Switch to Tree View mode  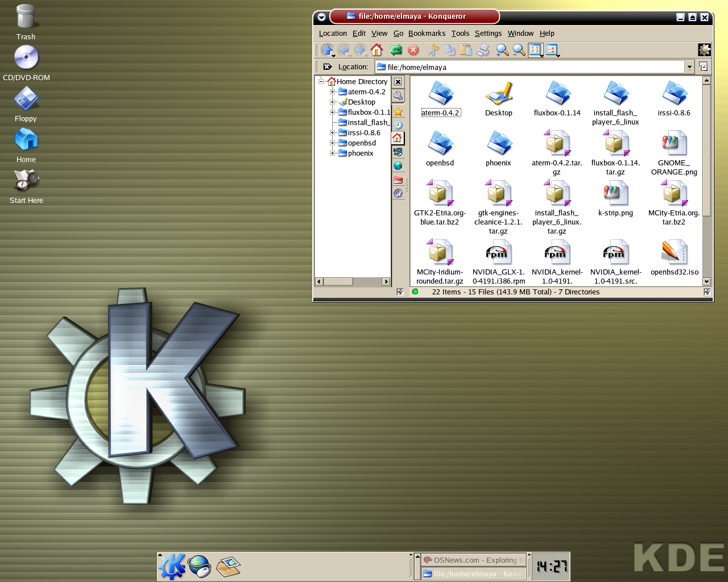click(552, 50)
